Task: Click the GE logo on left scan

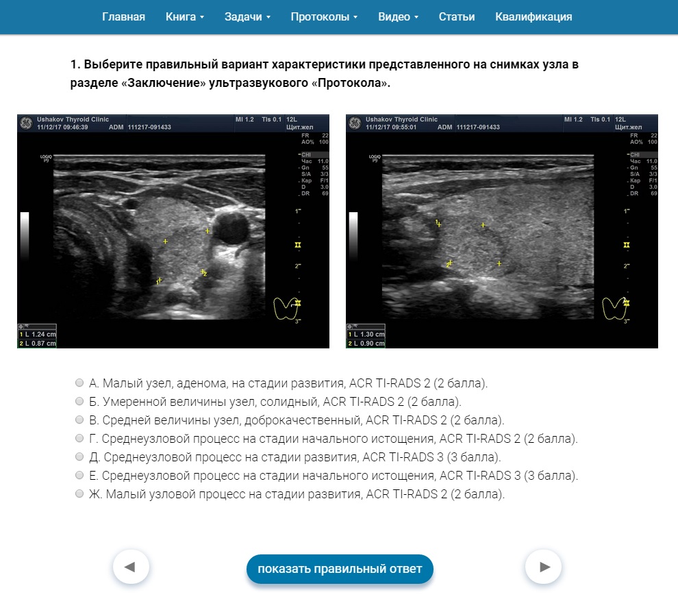Action: tap(26, 123)
